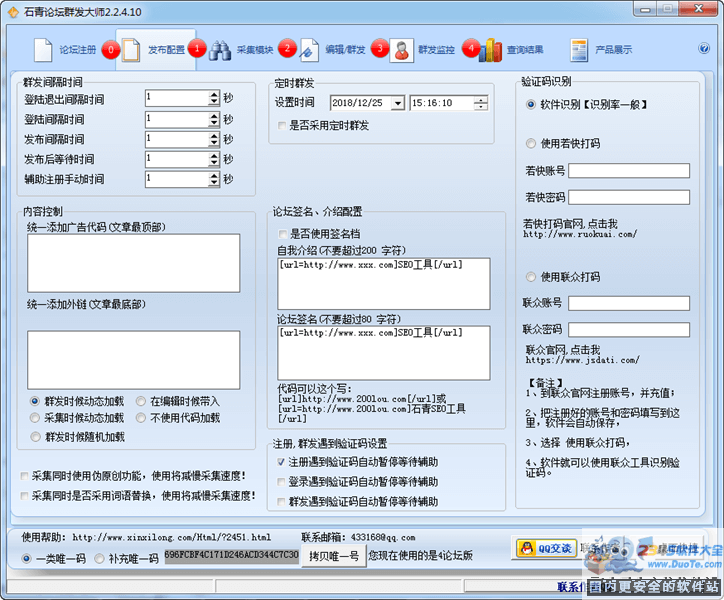Select 使用若快打码 radio option
The image size is (724, 600).
[531, 143]
